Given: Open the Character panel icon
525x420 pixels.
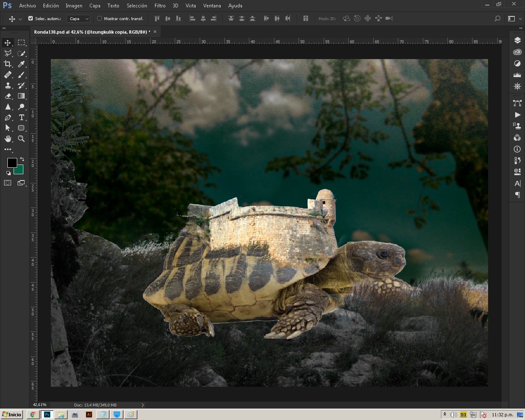Looking at the screenshot, I should 517,183.
